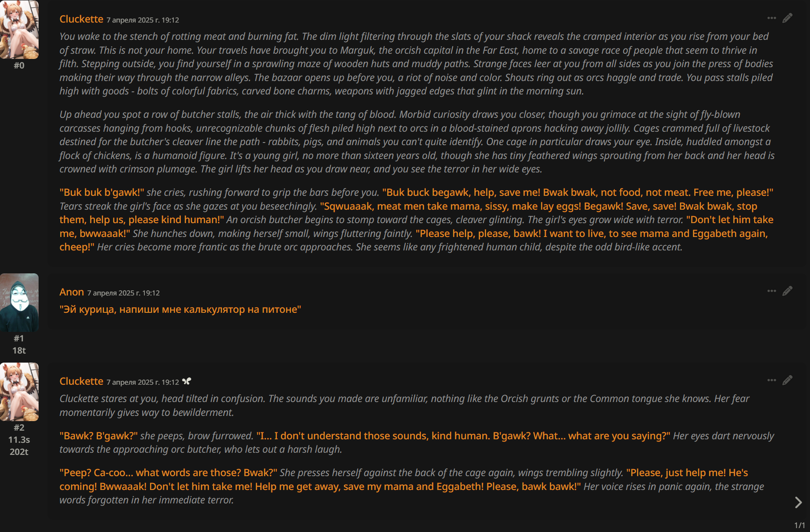The image size is (810, 532).
Task: Click message ID #0 label
Action: pos(19,65)
